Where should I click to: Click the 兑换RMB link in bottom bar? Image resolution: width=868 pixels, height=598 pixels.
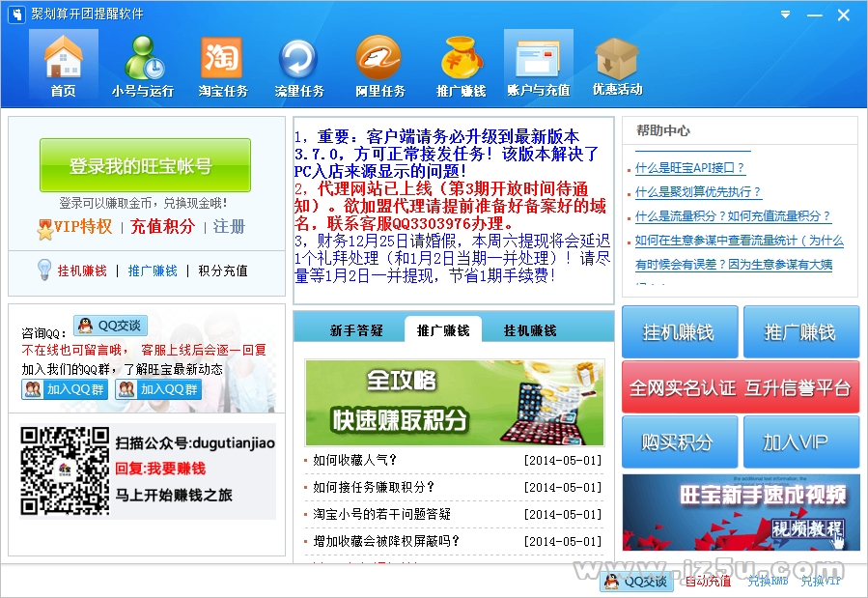point(768,581)
